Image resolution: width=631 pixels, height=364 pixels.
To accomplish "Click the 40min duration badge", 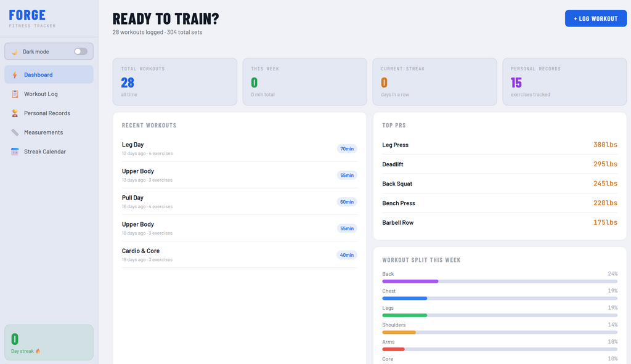I will click(x=347, y=255).
